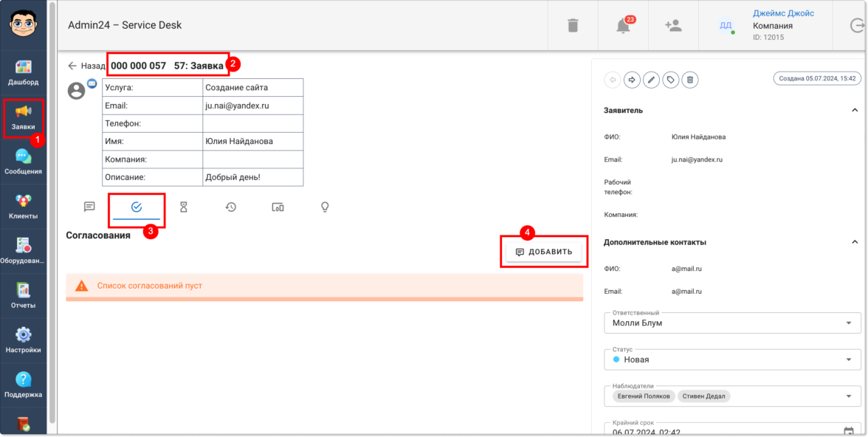Switch to the hourglass time tab
The image size is (868, 437).
click(184, 207)
